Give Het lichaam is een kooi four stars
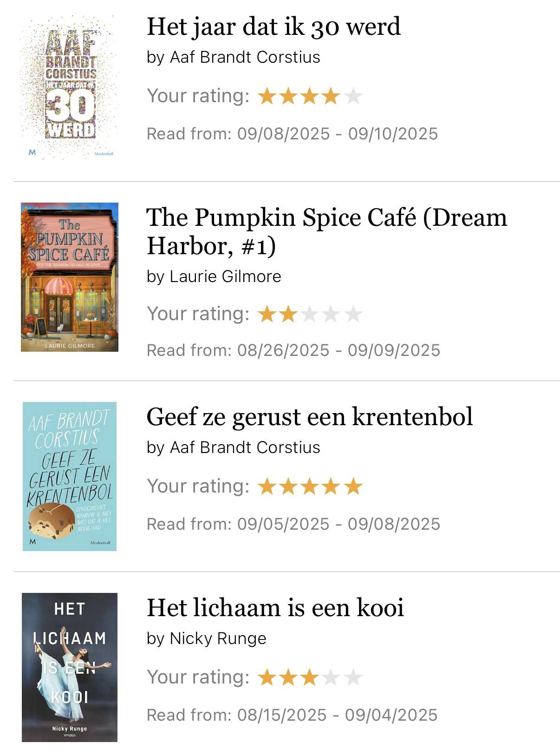Image resolution: width=560 pixels, height=756 pixels. pos(331,677)
